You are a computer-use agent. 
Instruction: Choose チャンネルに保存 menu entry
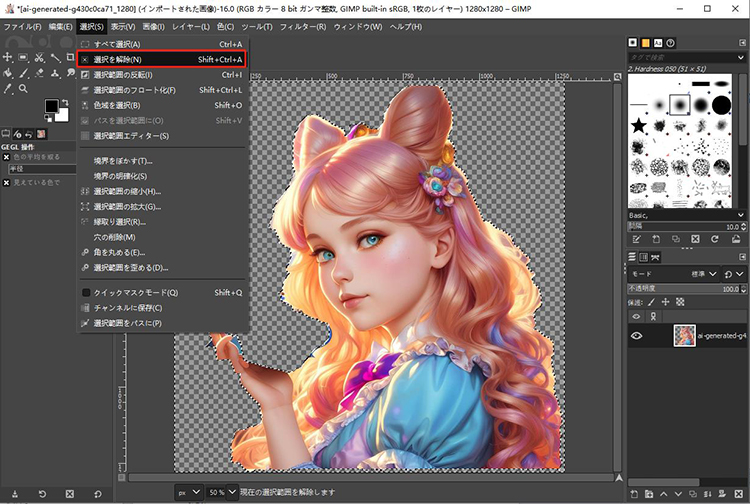(163, 308)
